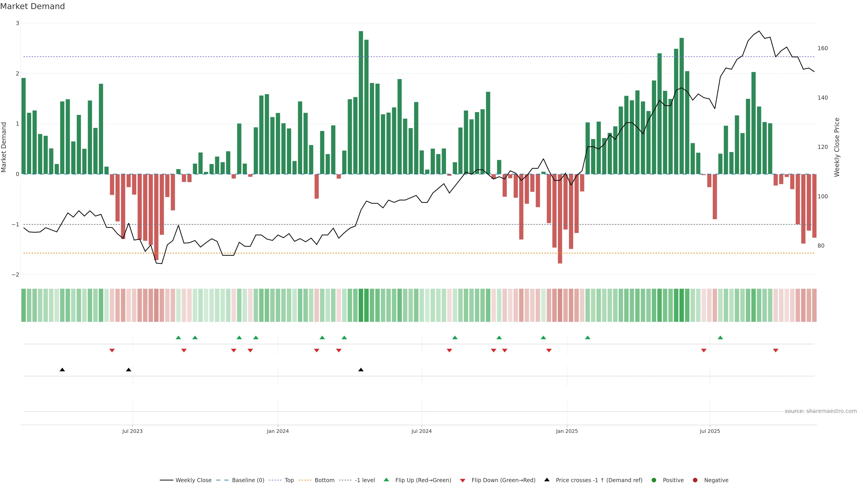The height and width of the screenshot is (488, 868).
Task: Click the rightmost green Flip Up marker
Action: (x=720, y=338)
